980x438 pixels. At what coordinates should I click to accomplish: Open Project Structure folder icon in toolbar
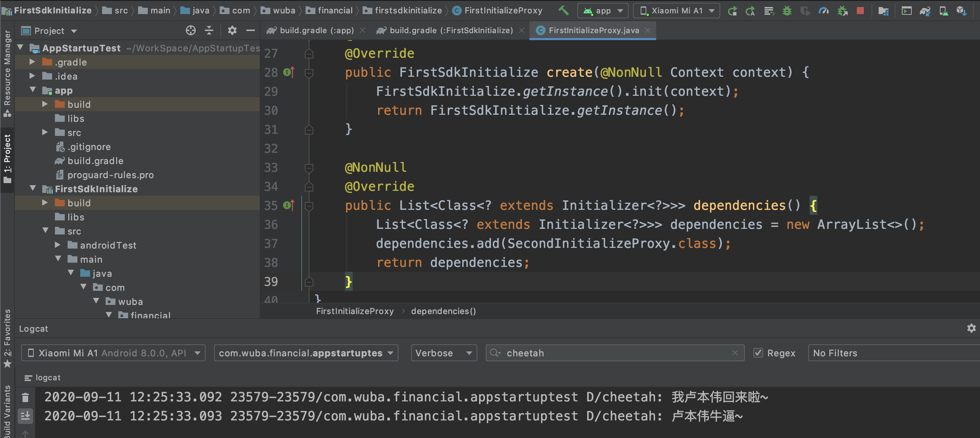(883, 11)
